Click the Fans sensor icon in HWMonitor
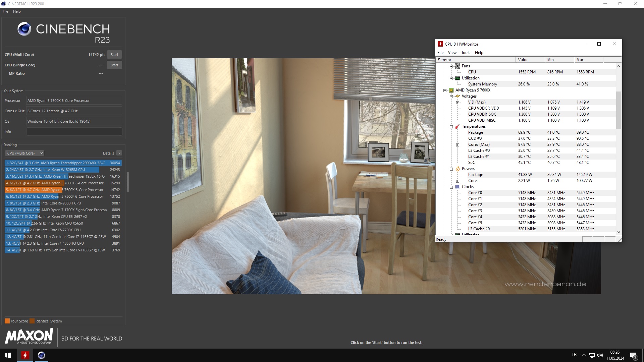The image size is (644, 362). [x=458, y=66]
